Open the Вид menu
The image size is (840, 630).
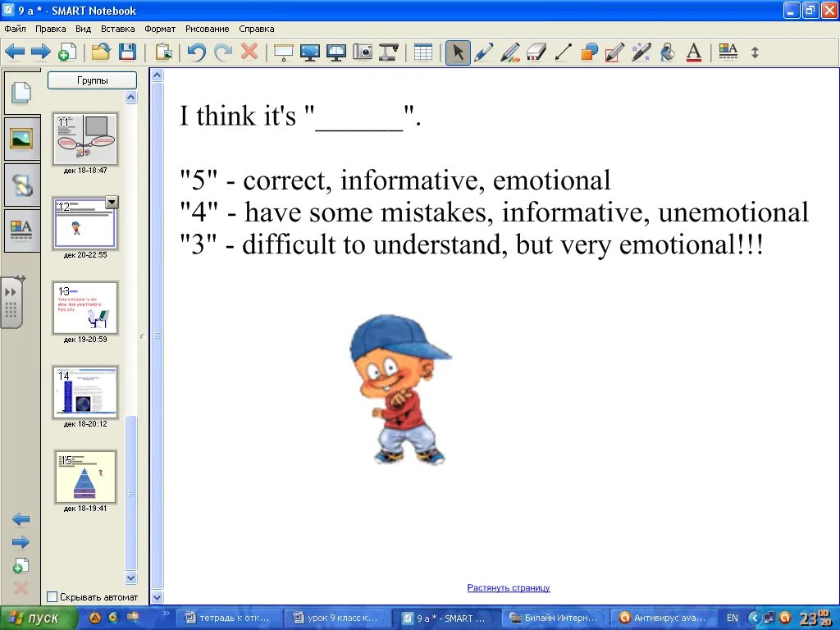tap(83, 29)
